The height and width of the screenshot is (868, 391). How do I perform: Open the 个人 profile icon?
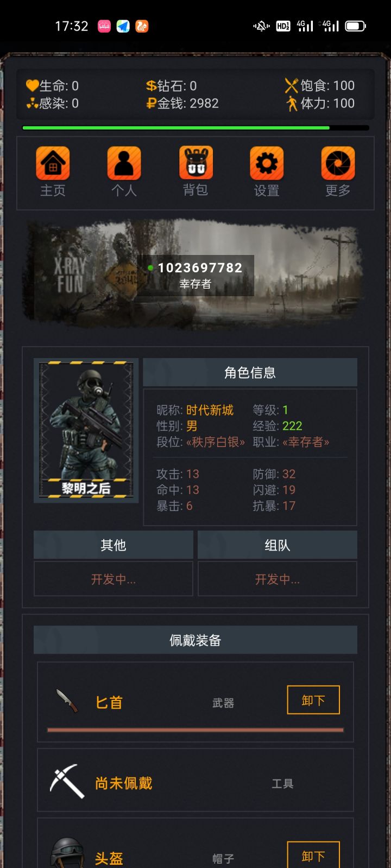pyautogui.click(x=124, y=163)
